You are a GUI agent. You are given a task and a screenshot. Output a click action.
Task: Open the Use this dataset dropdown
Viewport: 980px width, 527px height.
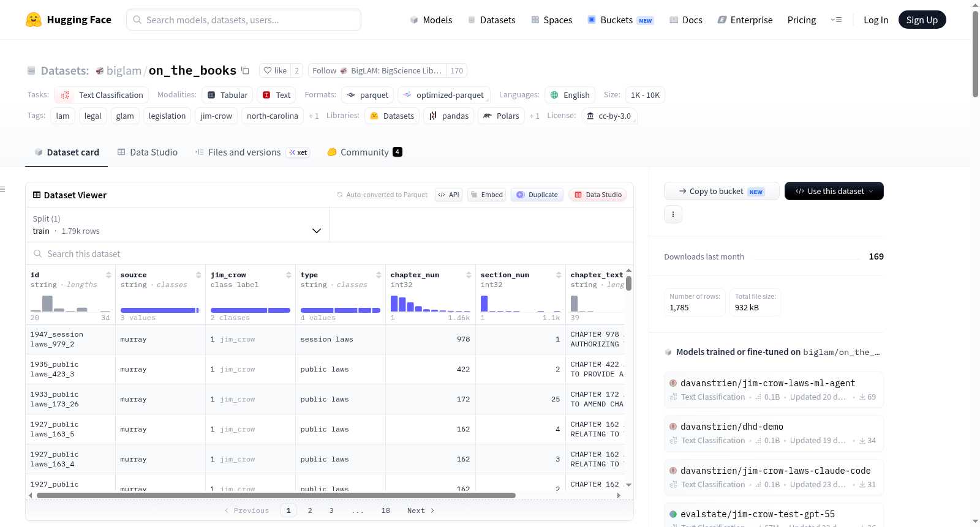(x=834, y=191)
